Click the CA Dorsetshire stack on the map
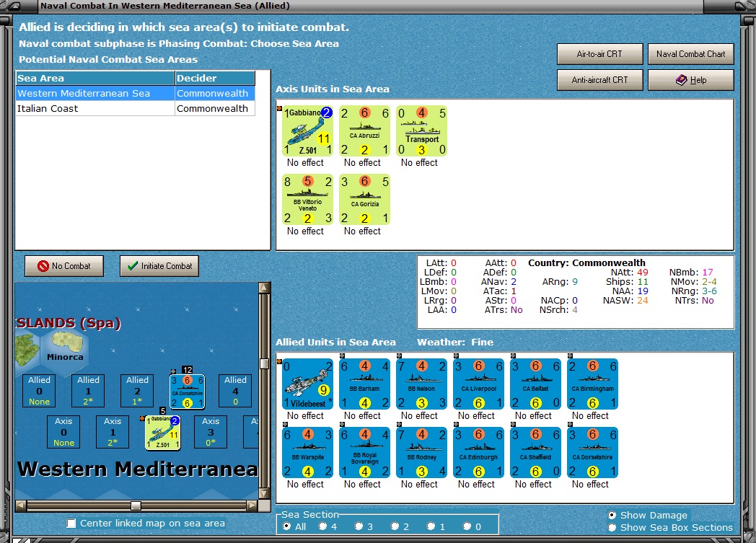The height and width of the screenshot is (543, 756). pos(188,392)
